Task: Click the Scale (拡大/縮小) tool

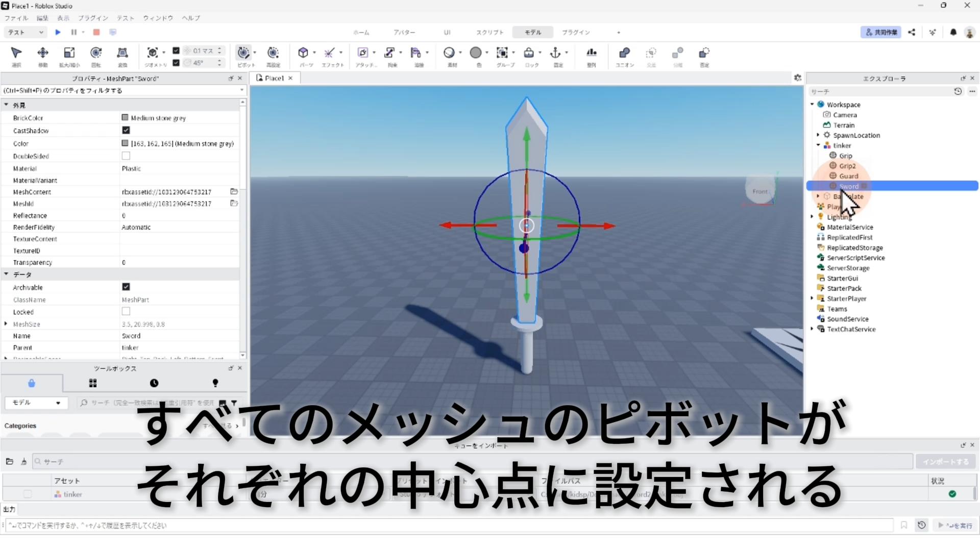Action: point(69,53)
